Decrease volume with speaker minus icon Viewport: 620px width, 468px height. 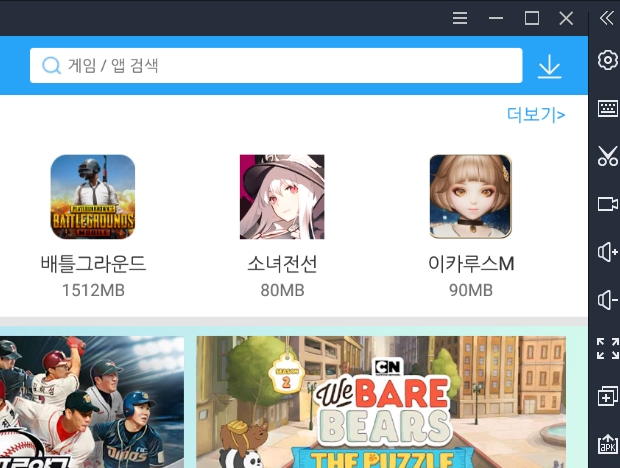point(608,300)
